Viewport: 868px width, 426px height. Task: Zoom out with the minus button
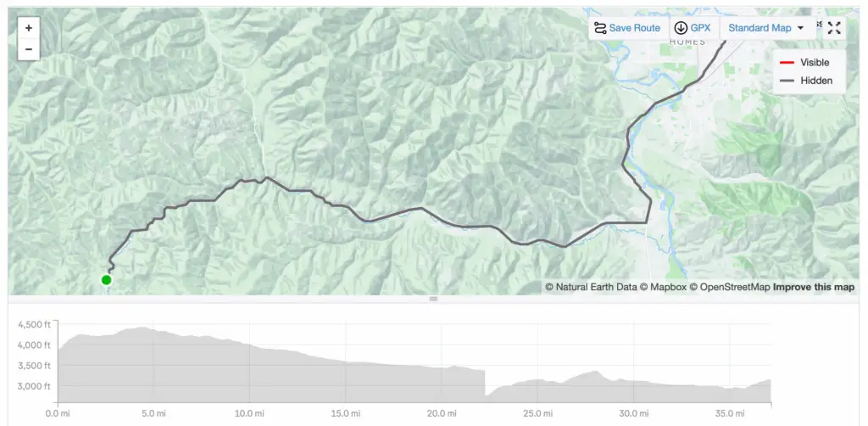29,49
